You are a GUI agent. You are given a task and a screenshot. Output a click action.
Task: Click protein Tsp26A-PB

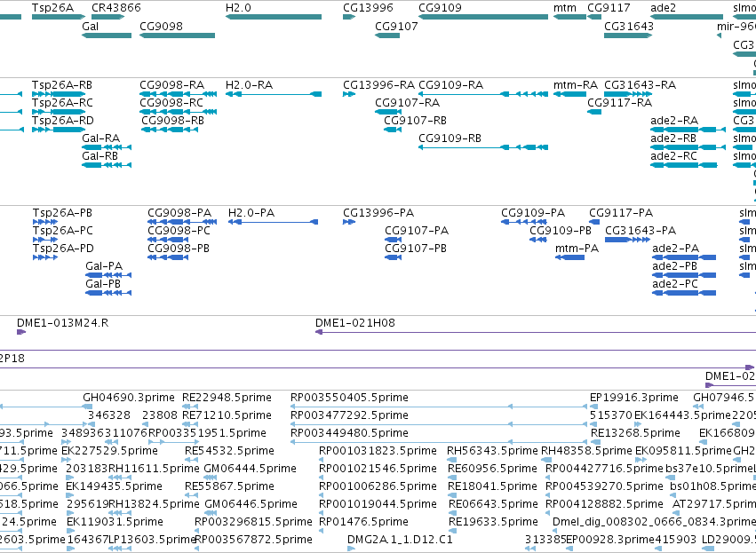click(x=62, y=213)
